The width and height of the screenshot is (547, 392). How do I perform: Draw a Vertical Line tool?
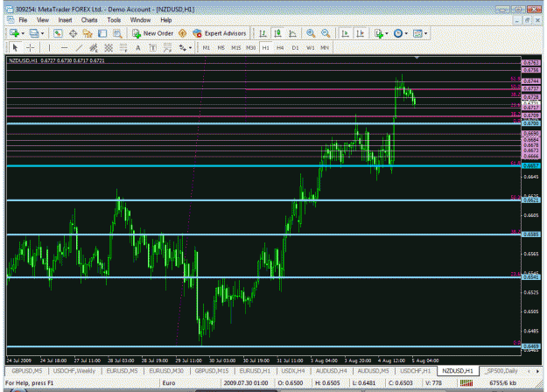click(49, 48)
